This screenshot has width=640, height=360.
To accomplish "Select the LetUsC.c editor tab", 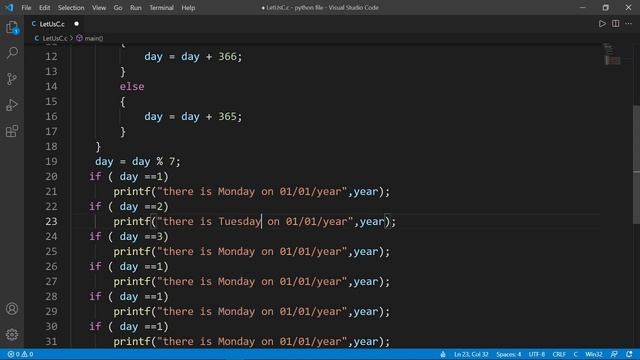I will [x=54, y=24].
